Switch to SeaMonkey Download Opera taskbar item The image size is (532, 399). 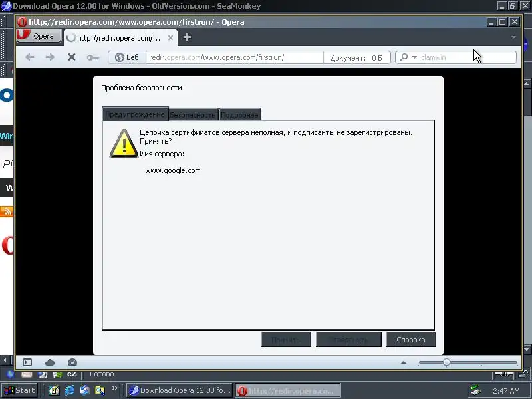tap(180, 390)
